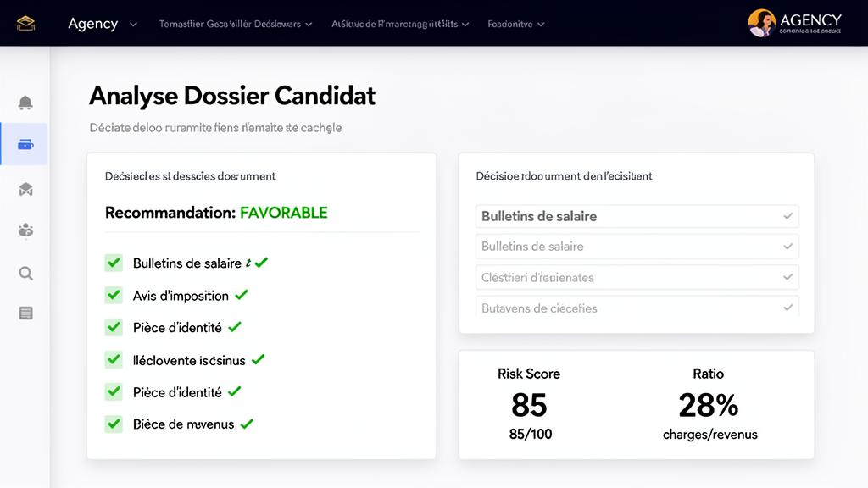The height and width of the screenshot is (488, 868).
Task: Select the Ratio 28% charges/revenus card
Action: point(709,407)
